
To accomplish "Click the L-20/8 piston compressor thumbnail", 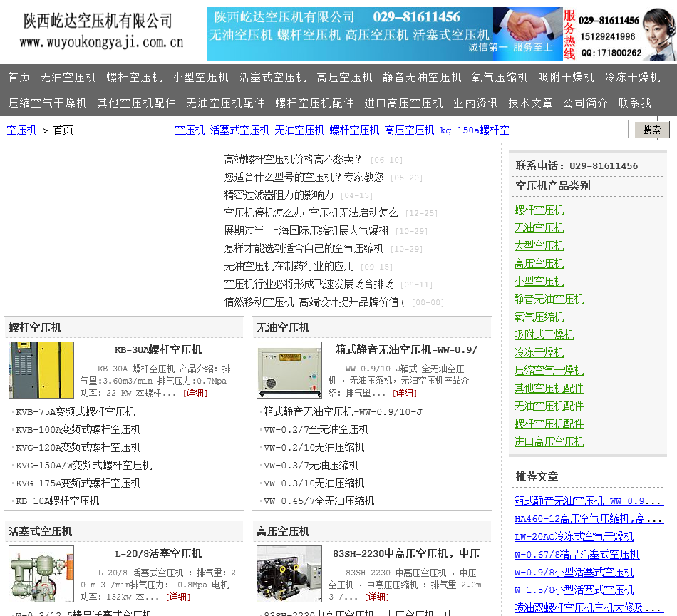I will point(41,574).
